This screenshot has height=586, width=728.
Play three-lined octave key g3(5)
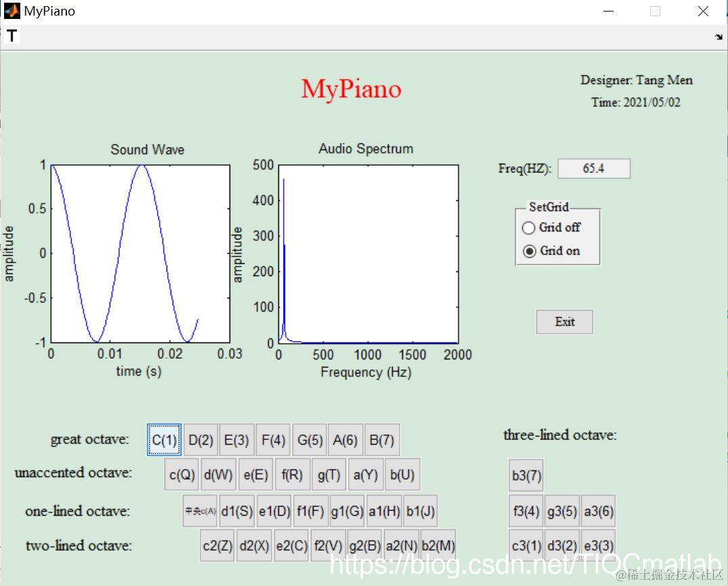[x=562, y=511]
